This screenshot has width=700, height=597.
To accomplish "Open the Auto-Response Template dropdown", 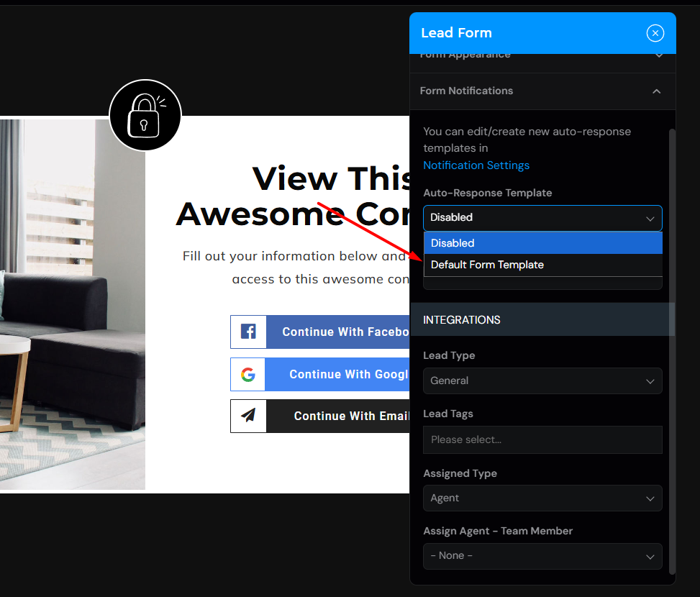I will point(542,218).
